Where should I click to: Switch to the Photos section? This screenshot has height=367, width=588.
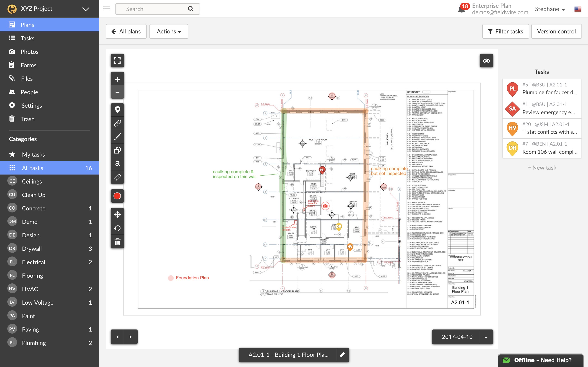point(29,51)
